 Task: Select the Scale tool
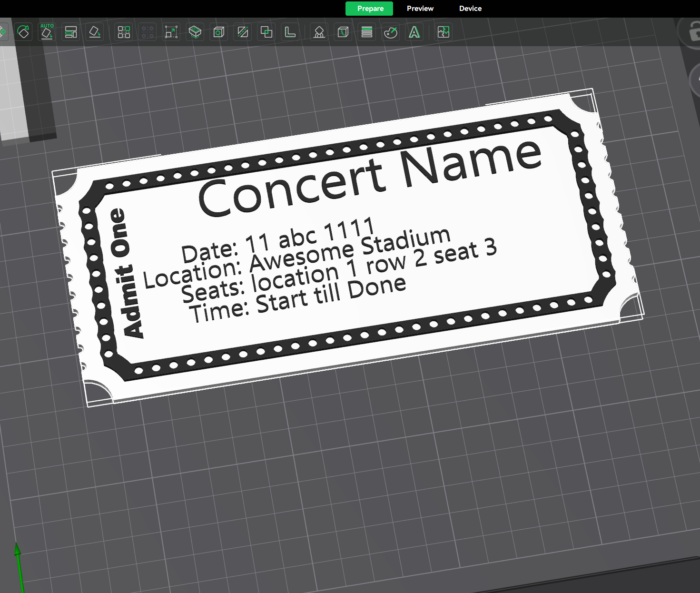pos(171,32)
